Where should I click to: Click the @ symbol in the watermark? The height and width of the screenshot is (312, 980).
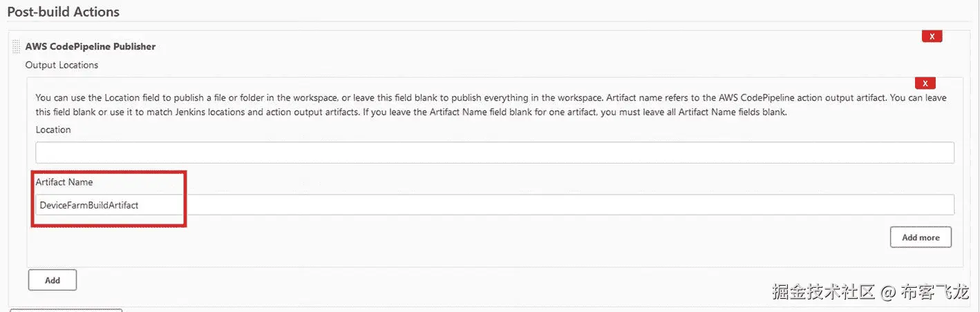point(888,293)
